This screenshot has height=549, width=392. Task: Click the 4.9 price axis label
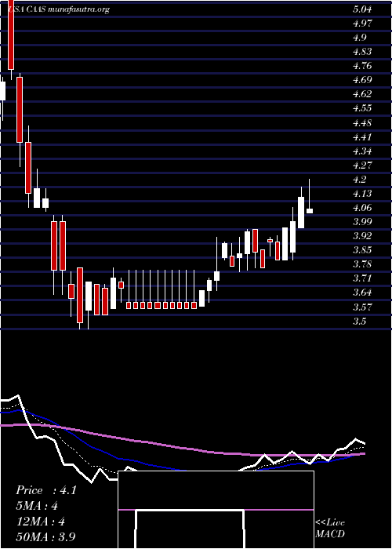[360, 38]
